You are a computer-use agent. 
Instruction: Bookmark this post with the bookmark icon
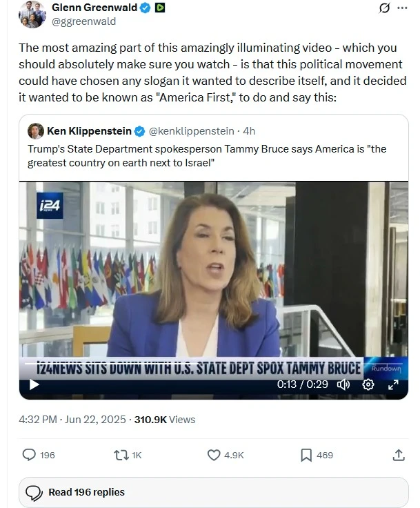pyautogui.click(x=306, y=455)
